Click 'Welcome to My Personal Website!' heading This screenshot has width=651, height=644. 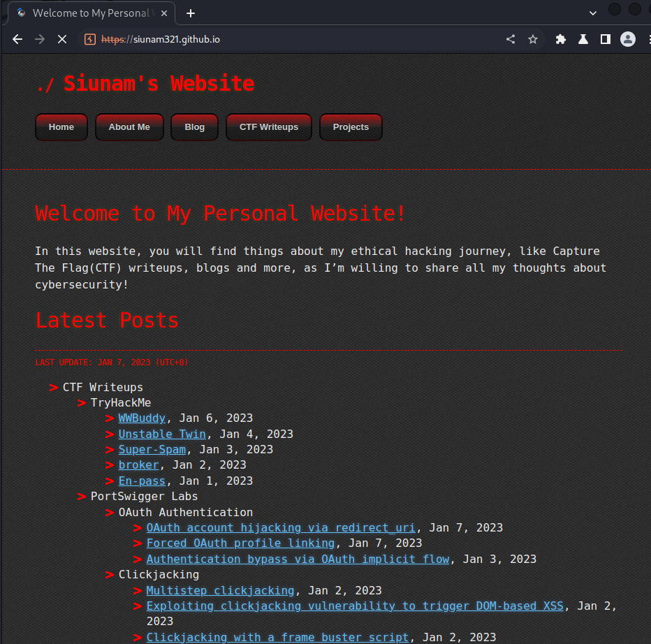[221, 214]
